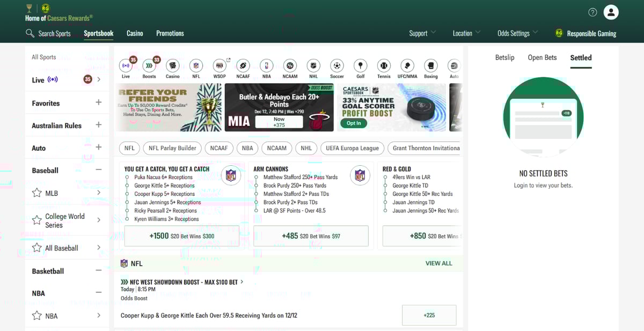The width and height of the screenshot is (644, 331).
Task: Click the Search Sports magnifier icon
Action: [x=30, y=33]
